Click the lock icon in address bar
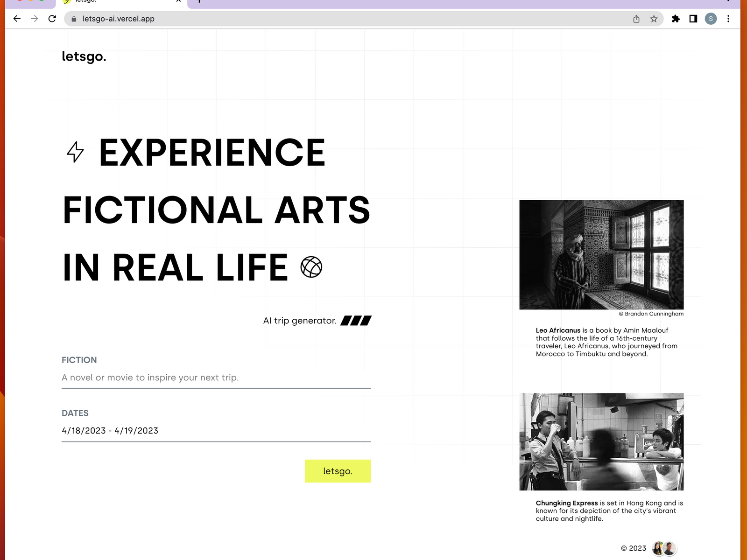This screenshot has width=747, height=560. 74,19
